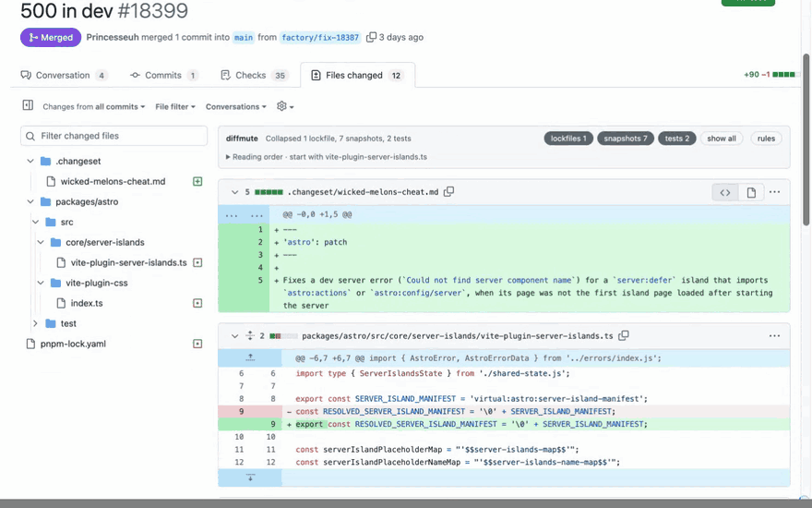The image size is (812, 508).
Task: Collapse the packages/astro folder
Action: [30, 201]
